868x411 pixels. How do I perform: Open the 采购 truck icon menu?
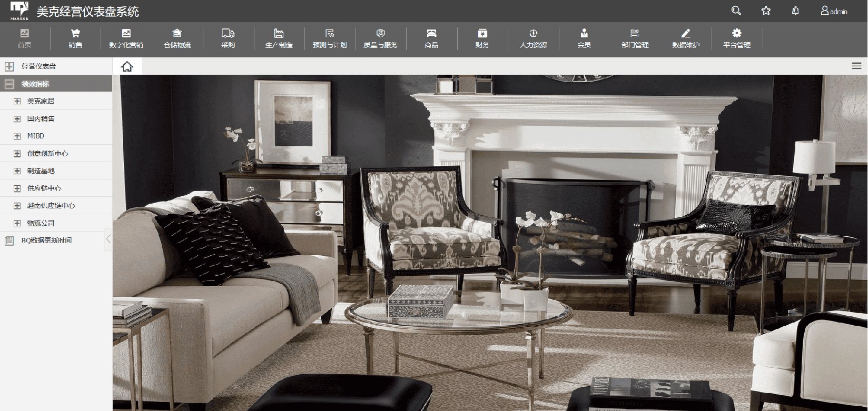pos(228,33)
